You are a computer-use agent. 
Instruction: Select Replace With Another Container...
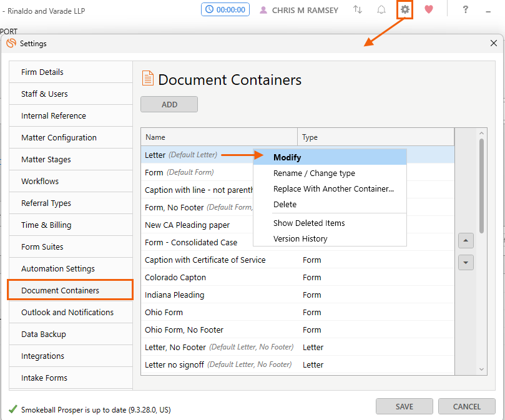pos(330,188)
